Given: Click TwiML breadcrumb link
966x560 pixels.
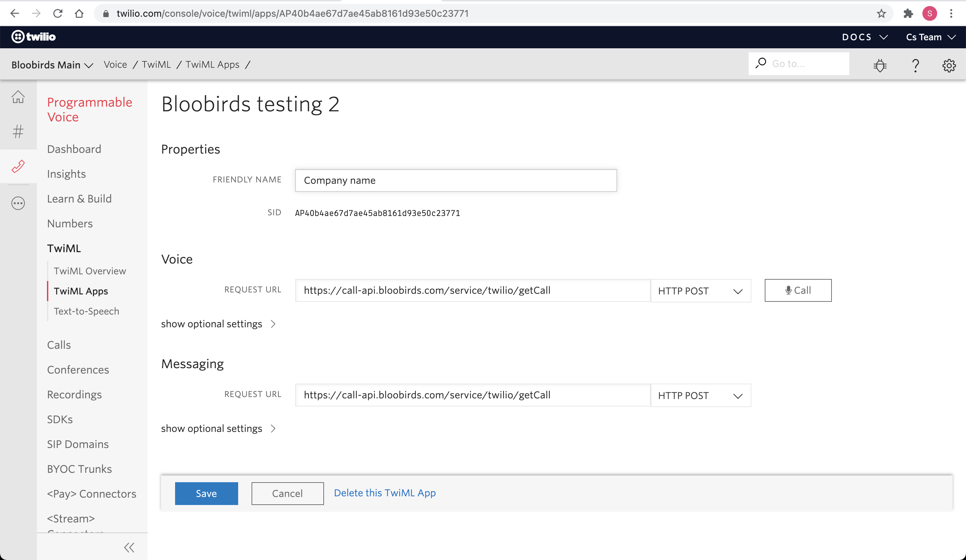Looking at the screenshot, I should point(156,64).
